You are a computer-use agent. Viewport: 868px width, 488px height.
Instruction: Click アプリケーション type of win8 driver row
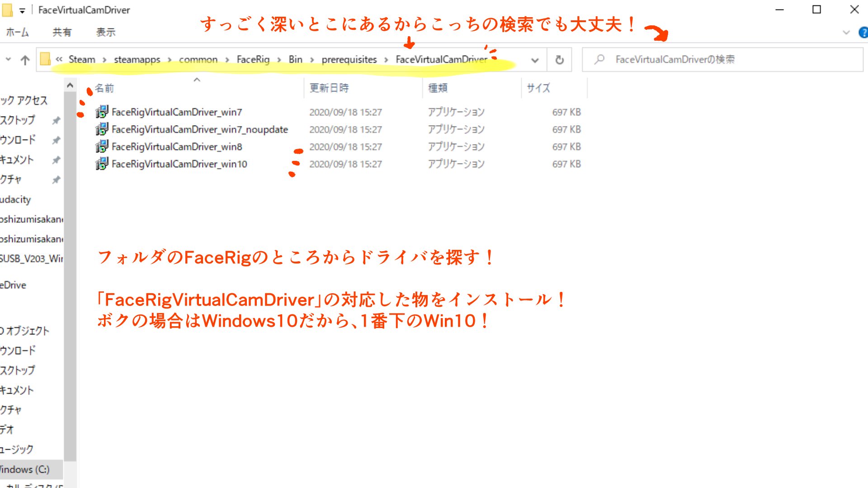pos(456,147)
